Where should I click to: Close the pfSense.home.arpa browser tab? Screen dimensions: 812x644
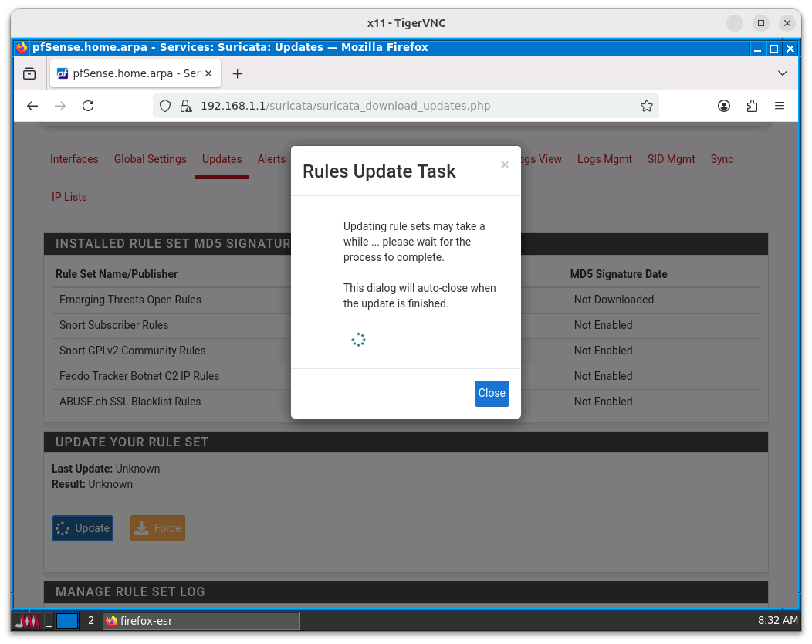coord(208,73)
